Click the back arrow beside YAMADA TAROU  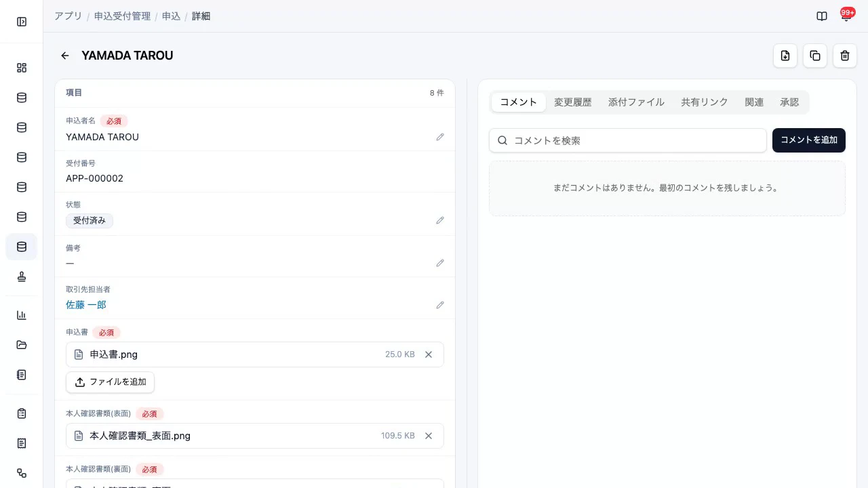tap(65, 56)
